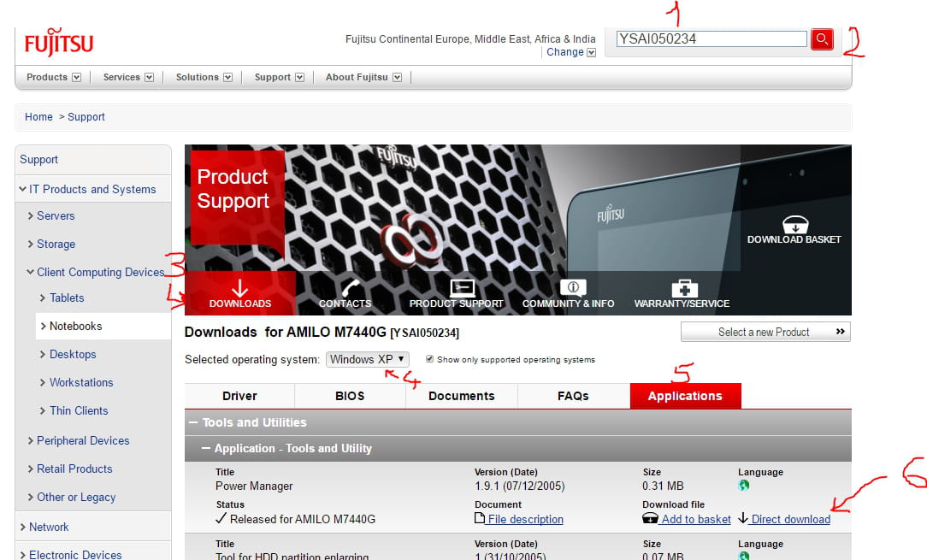Screen dimensions: 927x560
Task: Click the search input field
Action: [711, 39]
